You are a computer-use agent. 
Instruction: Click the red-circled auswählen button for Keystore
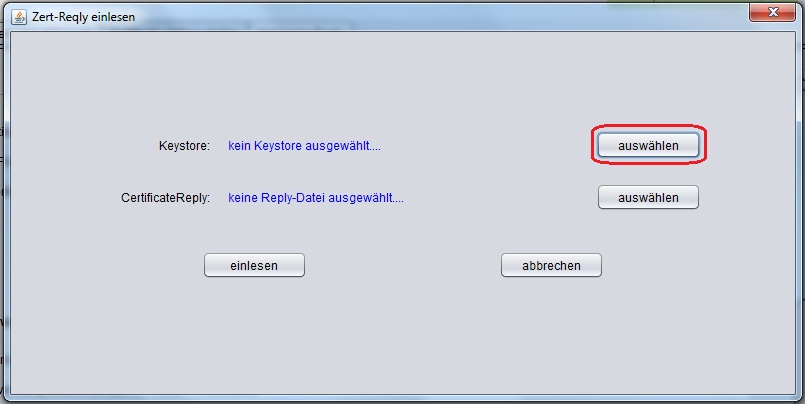648,145
